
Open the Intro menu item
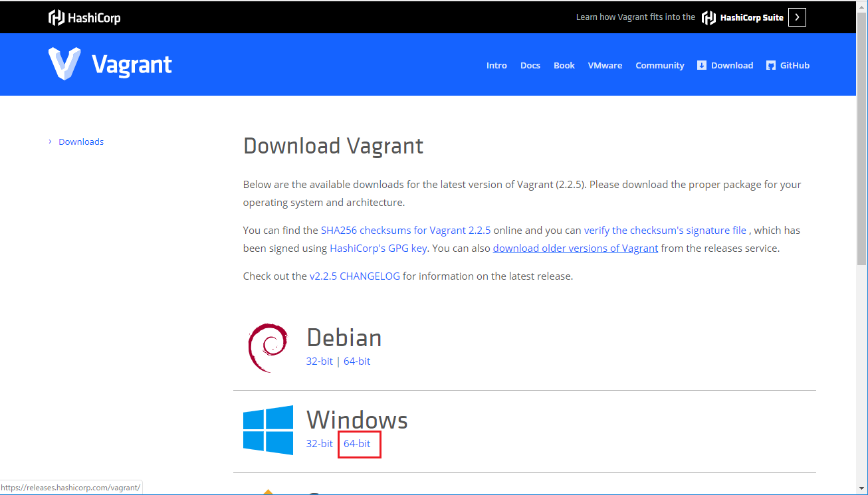[496, 65]
